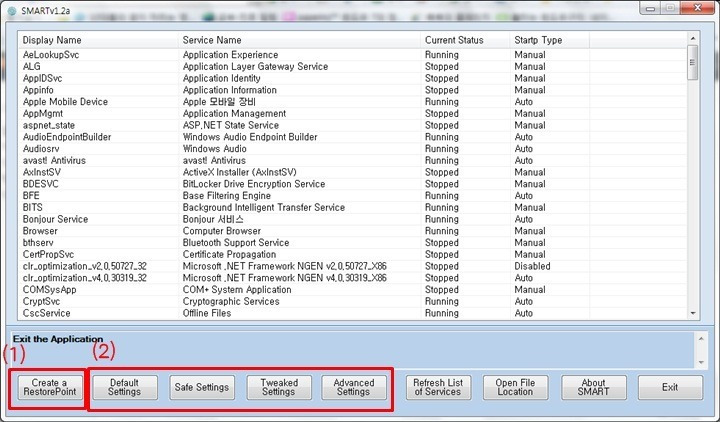720x422 pixels.
Task: Select the bthserv row
Action: (x=352, y=242)
